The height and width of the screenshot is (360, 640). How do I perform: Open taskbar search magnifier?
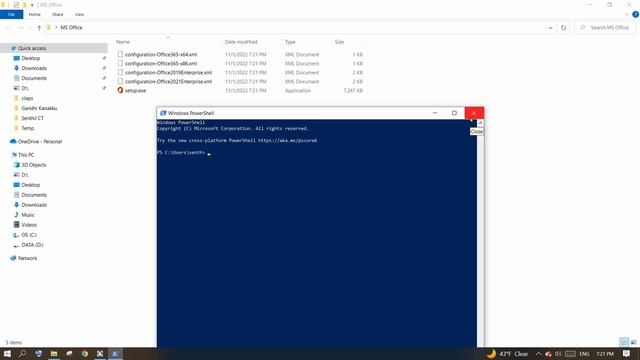22,354
